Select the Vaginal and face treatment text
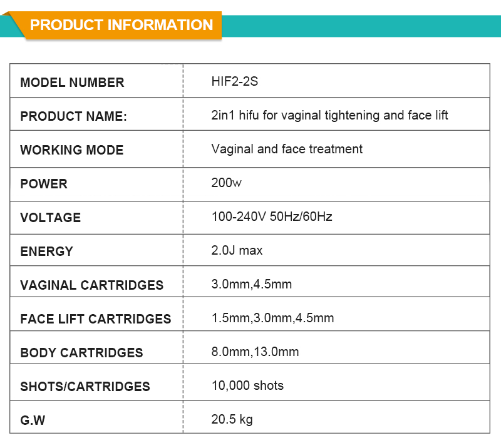 pyautogui.click(x=287, y=149)
